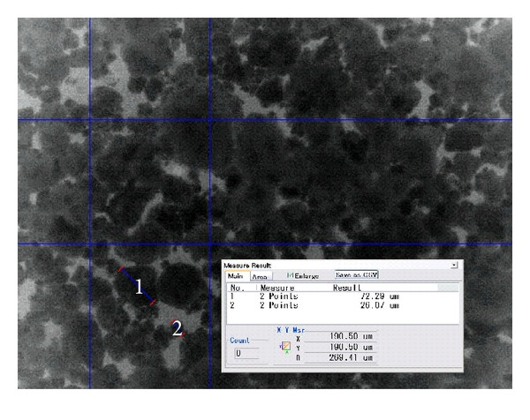This screenshot has height=420, width=530.
Task: Click measurement label 2 on the image
Action: click(178, 328)
